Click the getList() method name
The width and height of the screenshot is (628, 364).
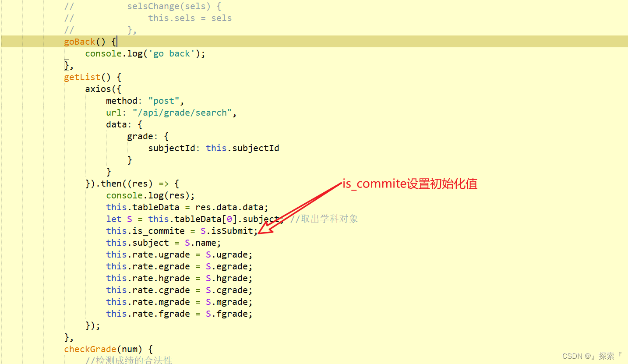pyautogui.click(x=82, y=77)
